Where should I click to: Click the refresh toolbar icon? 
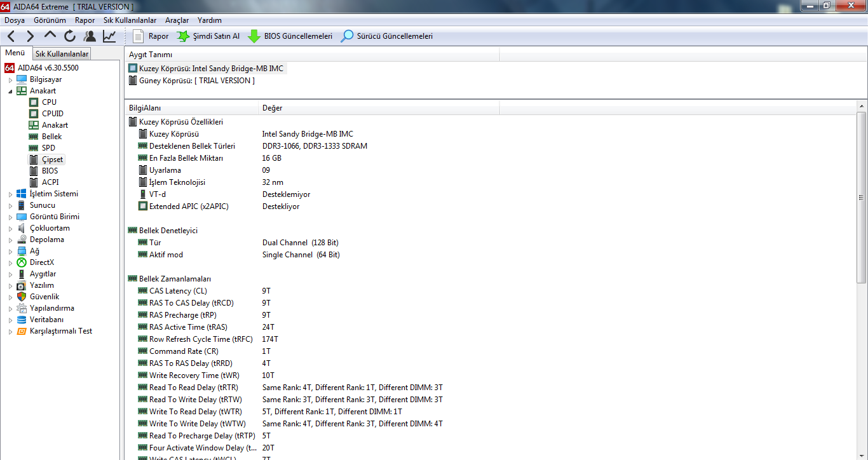click(70, 36)
